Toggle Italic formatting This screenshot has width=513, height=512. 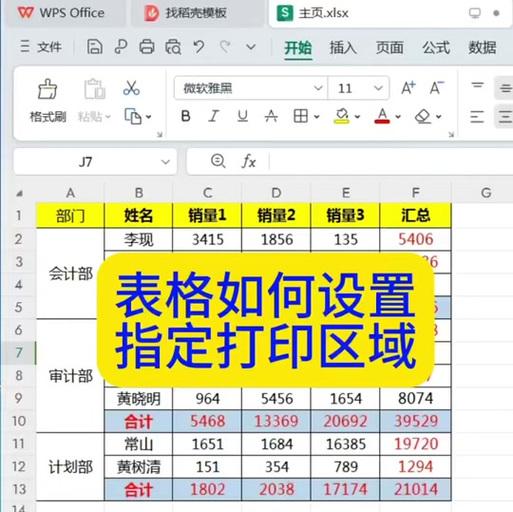coord(214,116)
